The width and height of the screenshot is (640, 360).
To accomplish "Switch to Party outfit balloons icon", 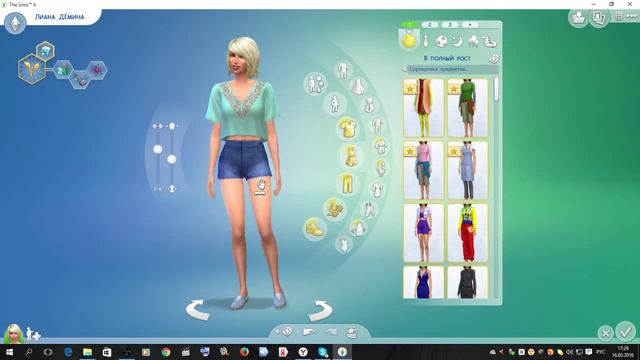I will pos(473,41).
